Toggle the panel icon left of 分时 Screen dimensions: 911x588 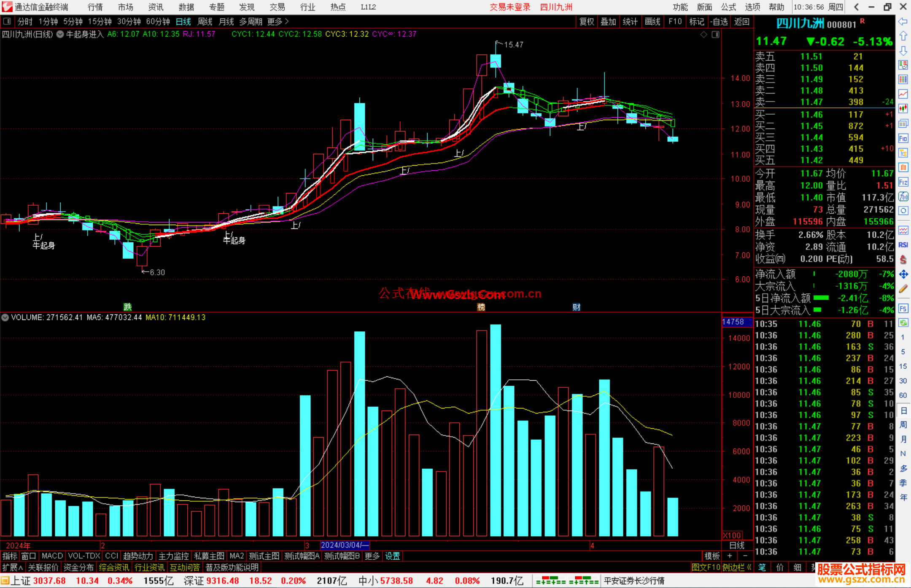(7, 21)
